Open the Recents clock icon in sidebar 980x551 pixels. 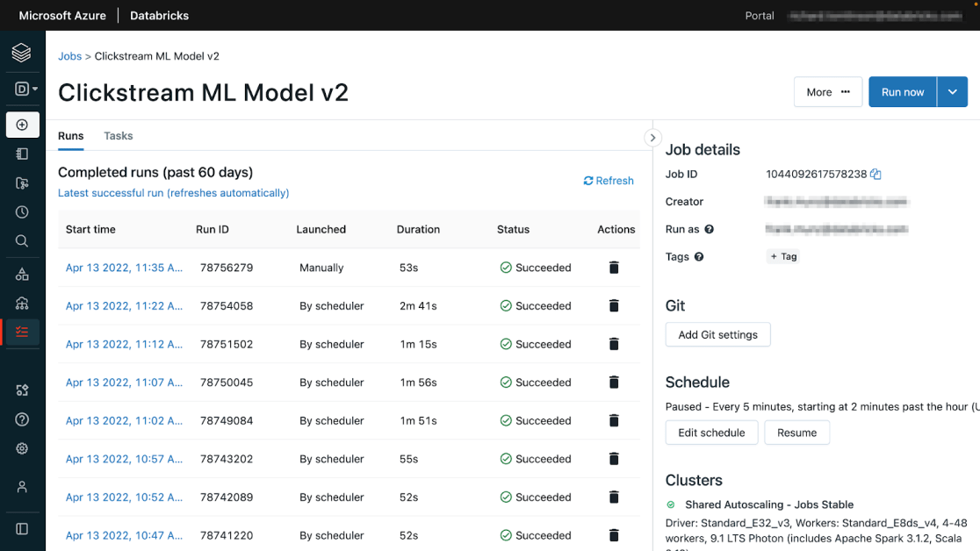coord(22,212)
